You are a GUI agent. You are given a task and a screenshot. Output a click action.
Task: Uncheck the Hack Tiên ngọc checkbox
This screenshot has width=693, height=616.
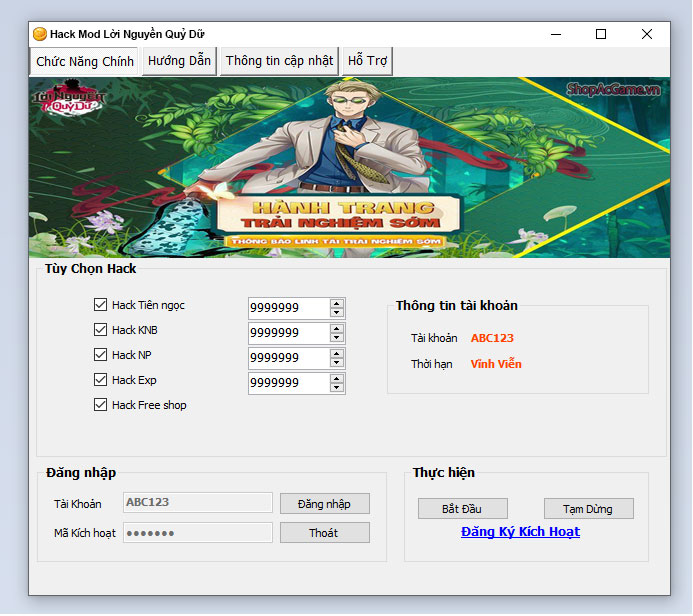pos(100,305)
